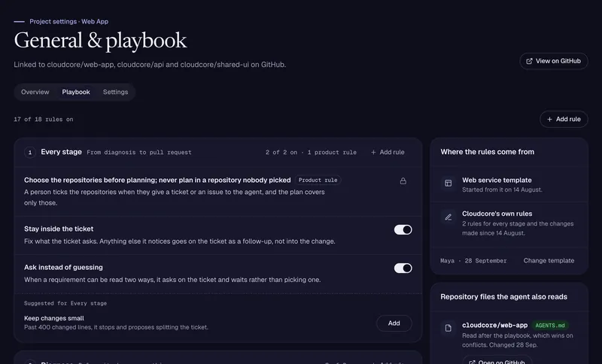Click the Web service template layout icon
Screen dimensions: 602x364
(x=448, y=183)
